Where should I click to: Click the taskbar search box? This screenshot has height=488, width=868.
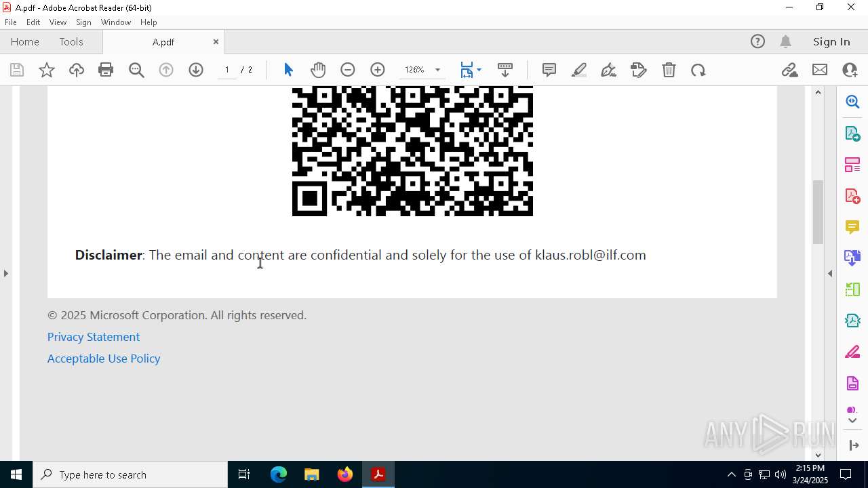pyautogui.click(x=130, y=474)
